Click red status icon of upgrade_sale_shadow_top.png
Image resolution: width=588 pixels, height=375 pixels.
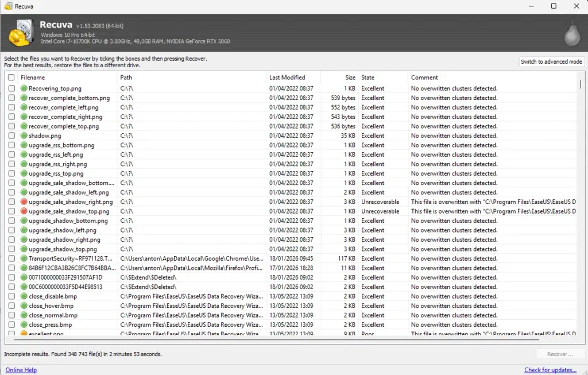24,211
